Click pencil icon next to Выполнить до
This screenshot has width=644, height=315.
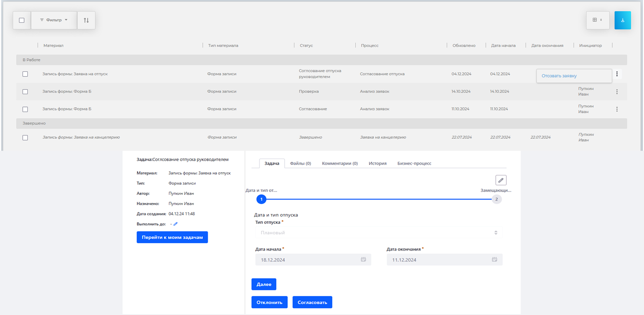tap(175, 224)
